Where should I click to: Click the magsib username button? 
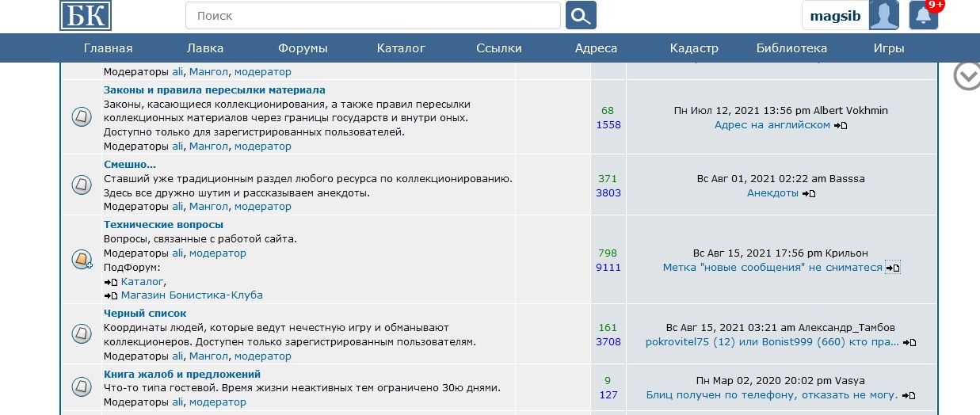coord(835,16)
